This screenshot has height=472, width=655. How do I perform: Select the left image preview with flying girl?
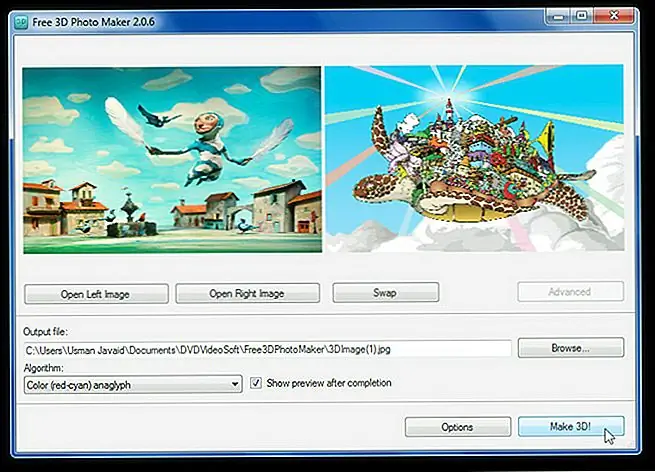click(172, 160)
